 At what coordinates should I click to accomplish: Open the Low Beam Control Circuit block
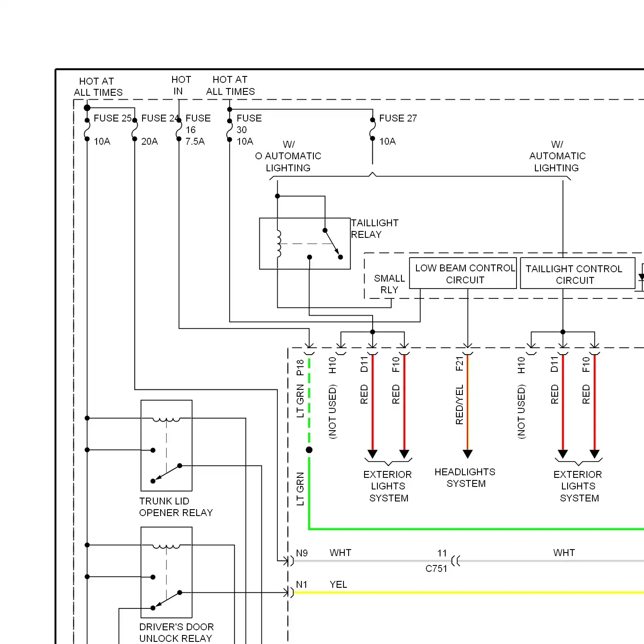463,273
